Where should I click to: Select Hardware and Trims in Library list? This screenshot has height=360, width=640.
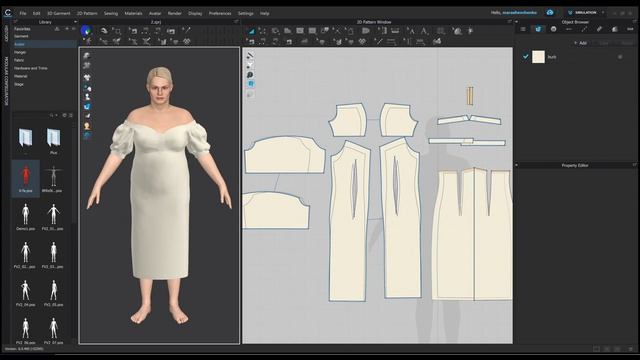31,68
